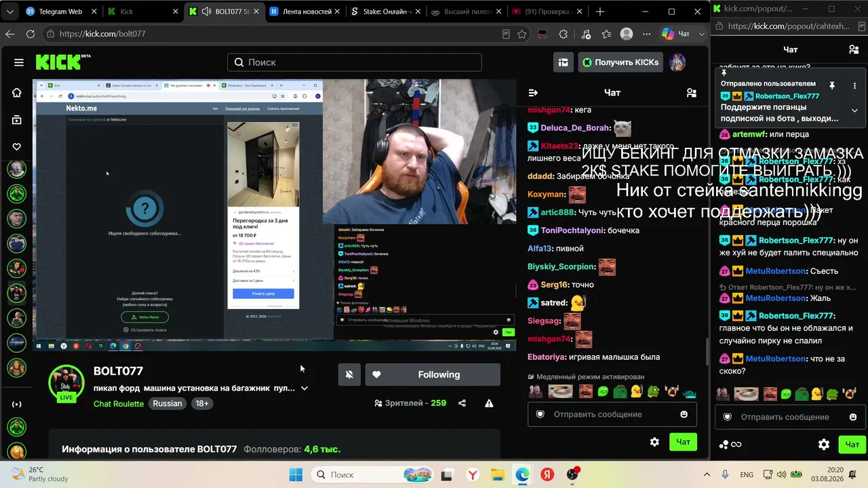
Task: Click the 18+ tag under stream title
Action: (202, 403)
